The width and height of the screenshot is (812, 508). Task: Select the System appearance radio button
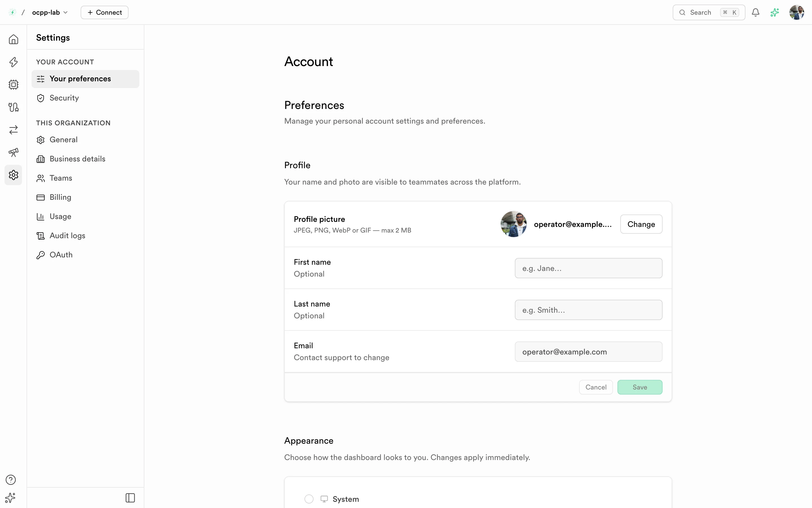point(309,499)
